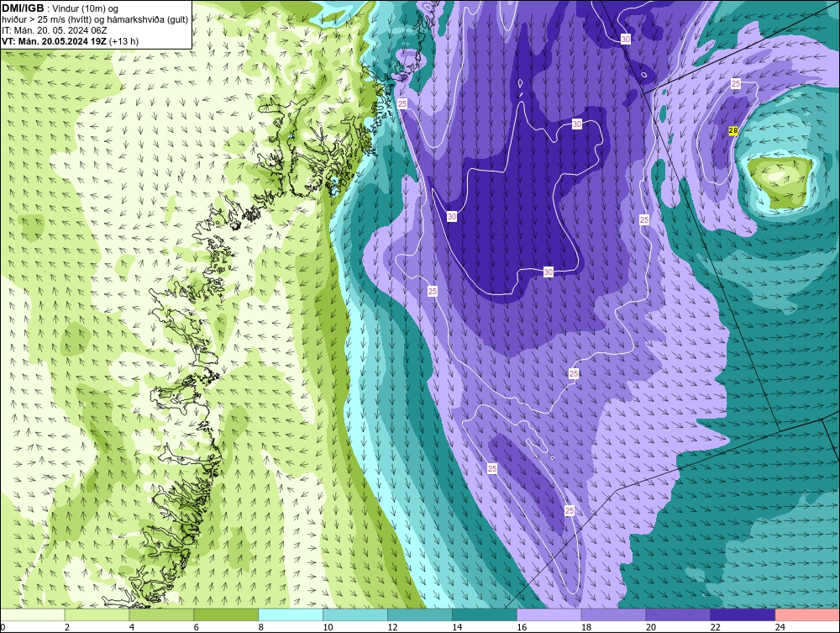The height and width of the screenshot is (633, 840).
Task: Click the 10–12 m/s turquoise legend swatch
Action: (x=355, y=615)
